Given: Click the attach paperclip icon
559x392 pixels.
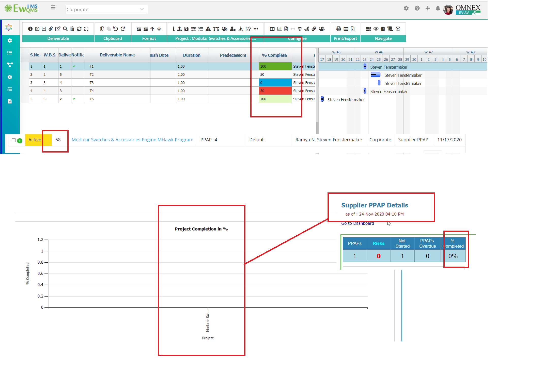Looking at the screenshot, I should click(51, 29).
